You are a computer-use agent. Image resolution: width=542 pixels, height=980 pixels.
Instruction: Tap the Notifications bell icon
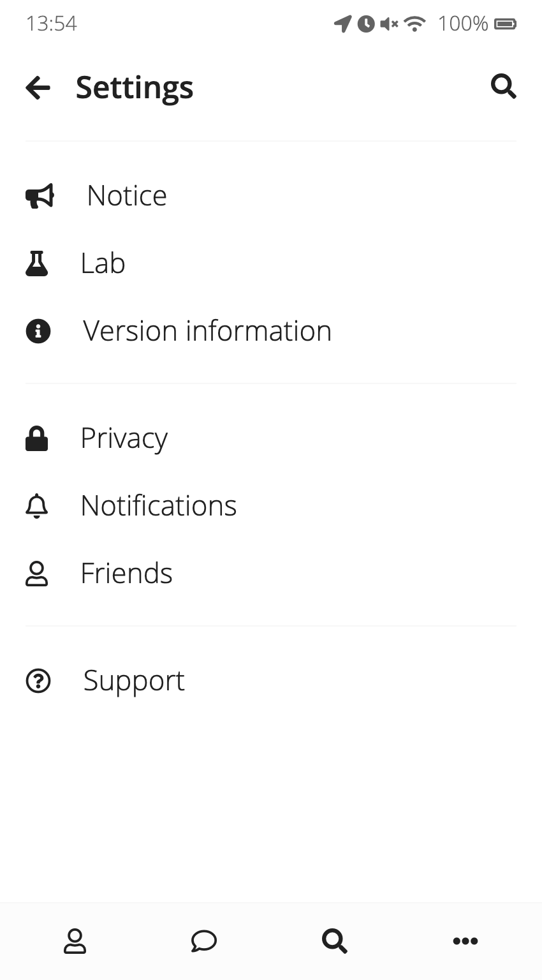tap(37, 505)
